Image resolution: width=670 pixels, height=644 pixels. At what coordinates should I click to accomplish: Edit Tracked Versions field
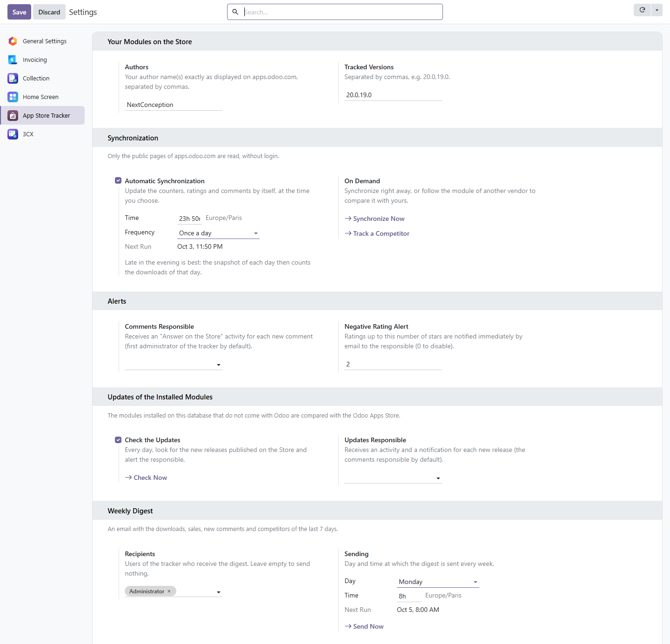pos(393,95)
